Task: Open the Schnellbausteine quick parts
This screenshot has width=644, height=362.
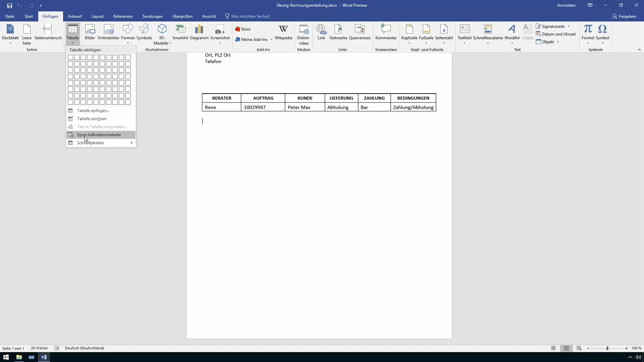Action: [x=488, y=34]
